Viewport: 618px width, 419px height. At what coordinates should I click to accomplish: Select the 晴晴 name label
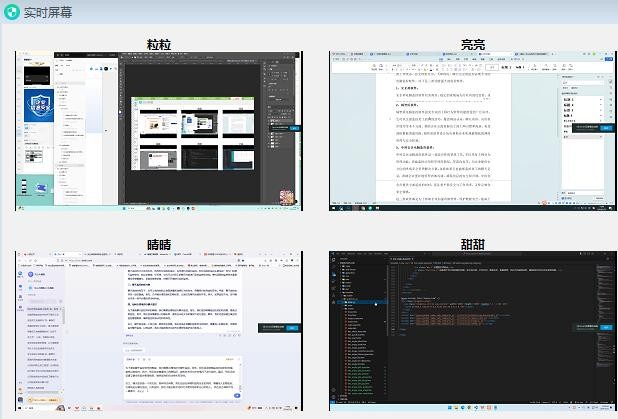pos(158,245)
